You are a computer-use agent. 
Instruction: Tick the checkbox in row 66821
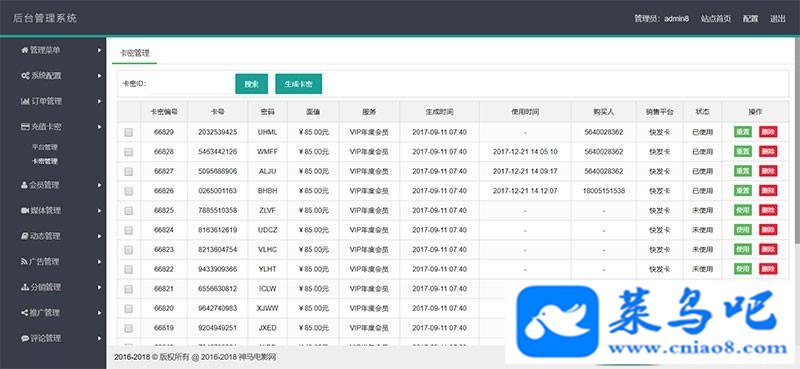(129, 289)
